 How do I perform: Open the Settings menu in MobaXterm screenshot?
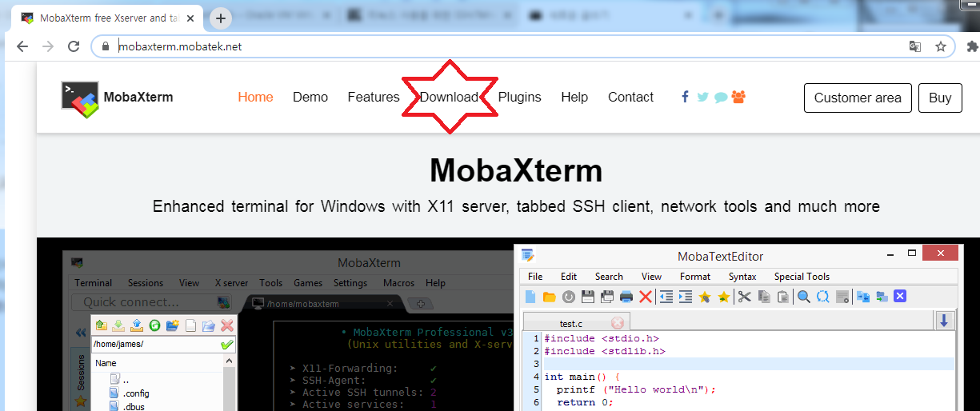[350, 283]
